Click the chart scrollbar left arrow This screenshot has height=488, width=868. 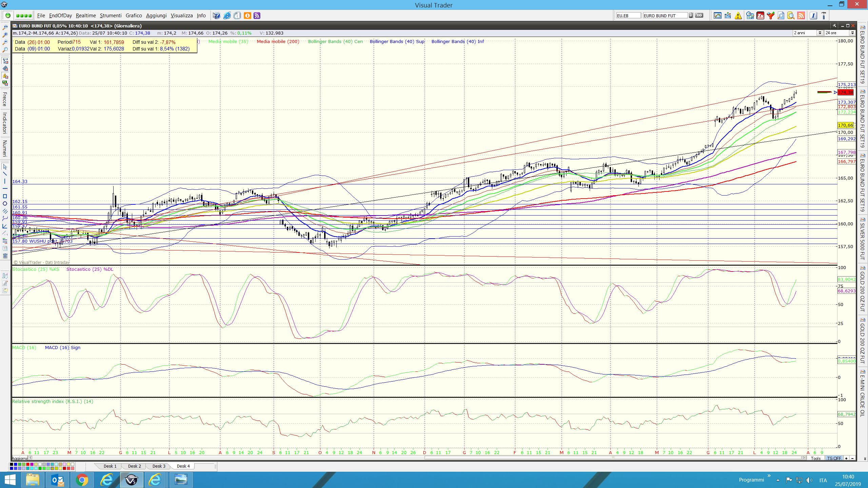pos(30,458)
